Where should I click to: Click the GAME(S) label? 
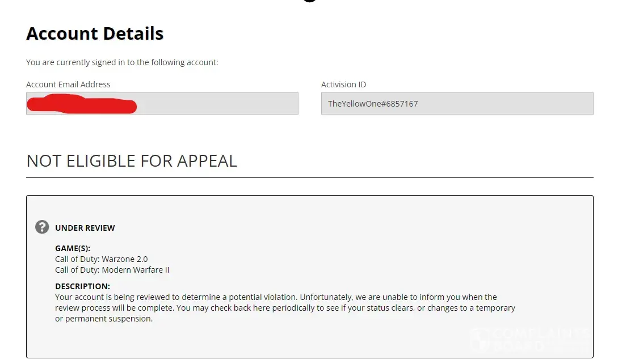tap(73, 248)
